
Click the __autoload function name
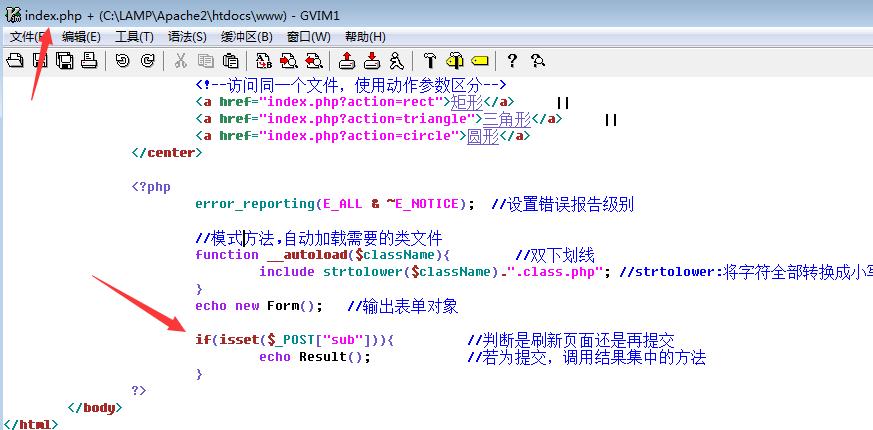coord(308,255)
